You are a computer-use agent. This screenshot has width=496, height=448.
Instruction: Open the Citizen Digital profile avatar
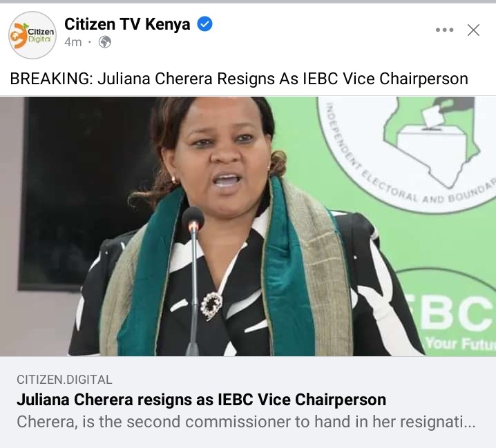click(x=32, y=35)
